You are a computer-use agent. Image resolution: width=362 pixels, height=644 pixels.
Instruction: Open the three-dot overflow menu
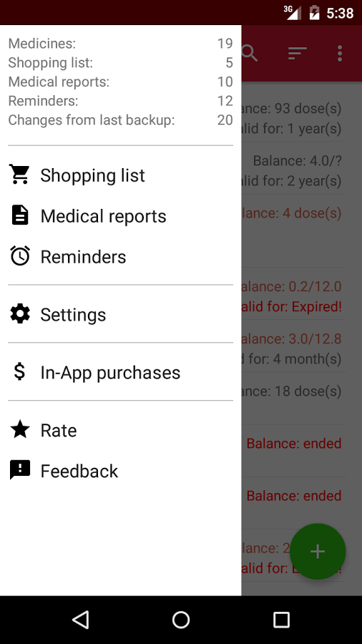point(339,54)
